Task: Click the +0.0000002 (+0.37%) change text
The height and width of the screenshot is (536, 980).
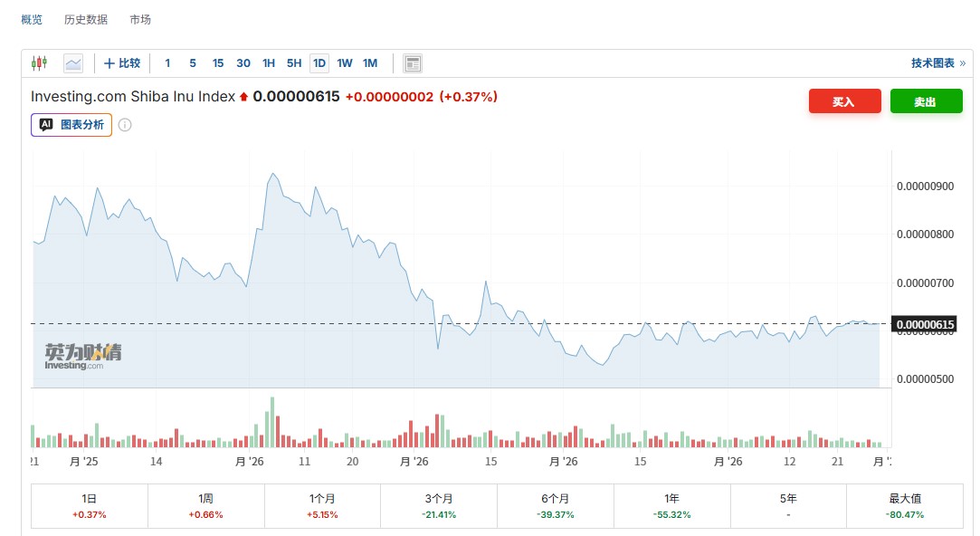Action: click(x=422, y=96)
